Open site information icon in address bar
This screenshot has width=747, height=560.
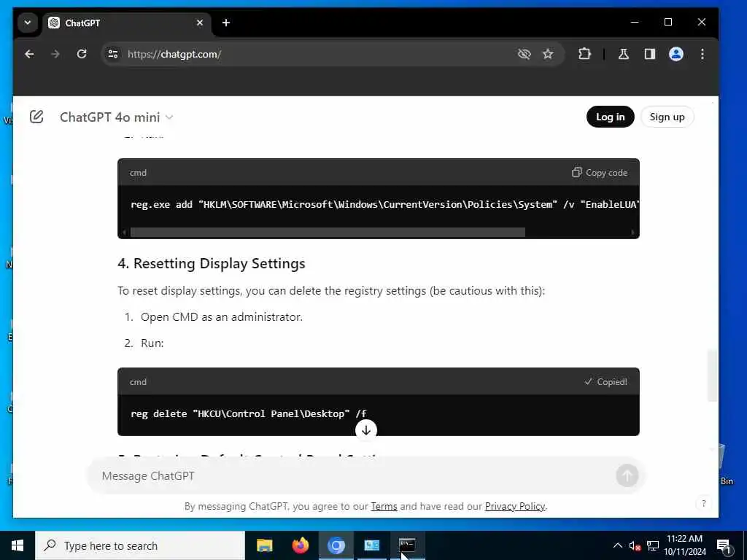tap(113, 54)
